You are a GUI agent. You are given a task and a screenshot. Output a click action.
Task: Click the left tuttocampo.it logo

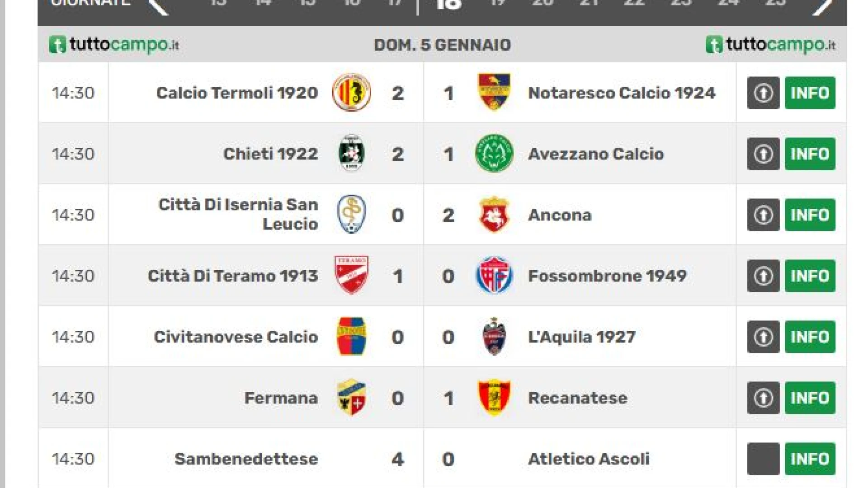[x=114, y=45]
